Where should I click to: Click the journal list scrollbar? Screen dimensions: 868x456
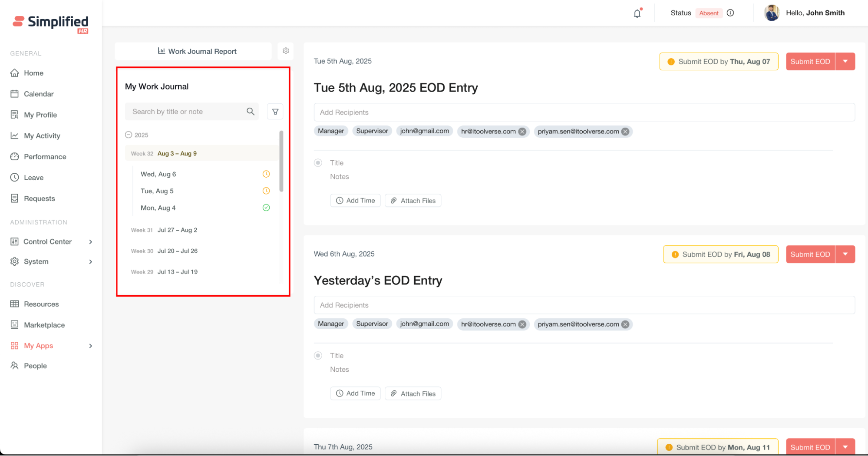click(281, 161)
